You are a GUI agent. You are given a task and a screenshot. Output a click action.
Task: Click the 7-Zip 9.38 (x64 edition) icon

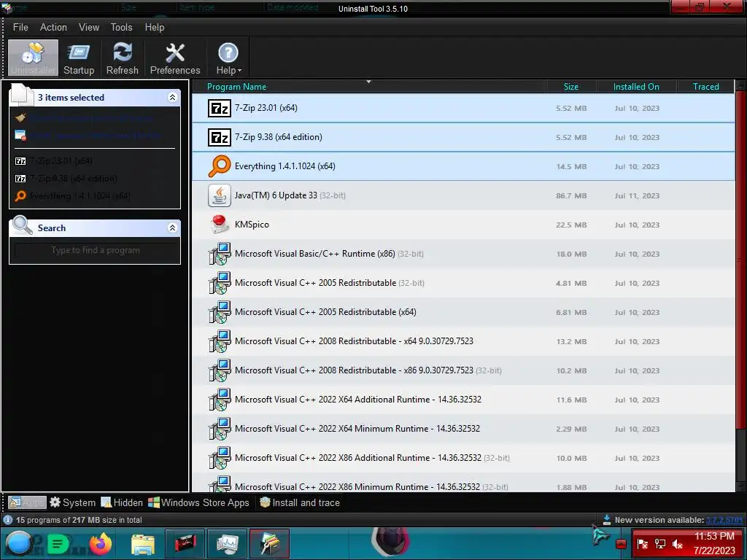click(220, 137)
